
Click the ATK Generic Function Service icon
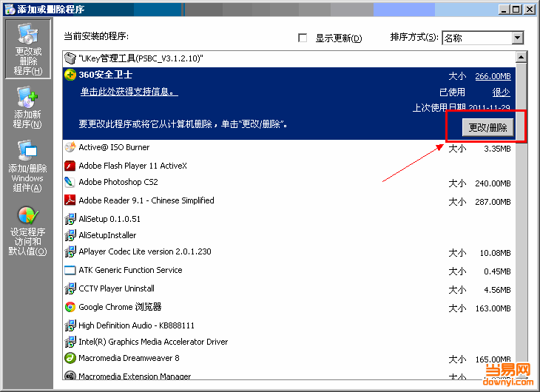click(x=70, y=270)
